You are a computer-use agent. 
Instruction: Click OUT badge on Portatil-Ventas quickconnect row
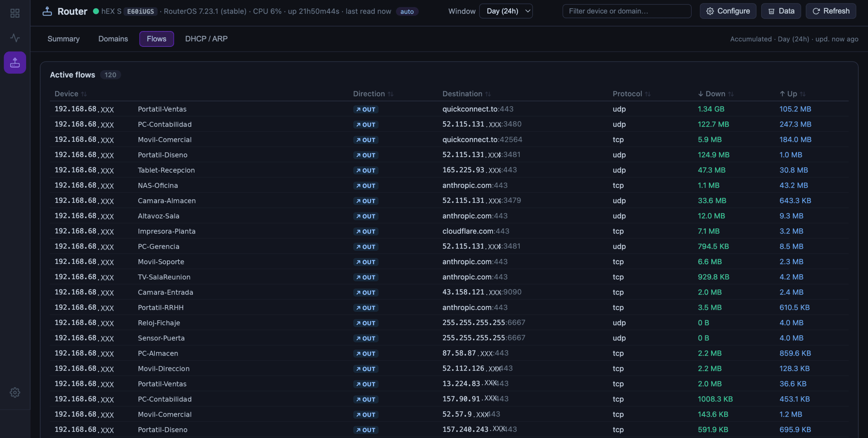[366, 109]
